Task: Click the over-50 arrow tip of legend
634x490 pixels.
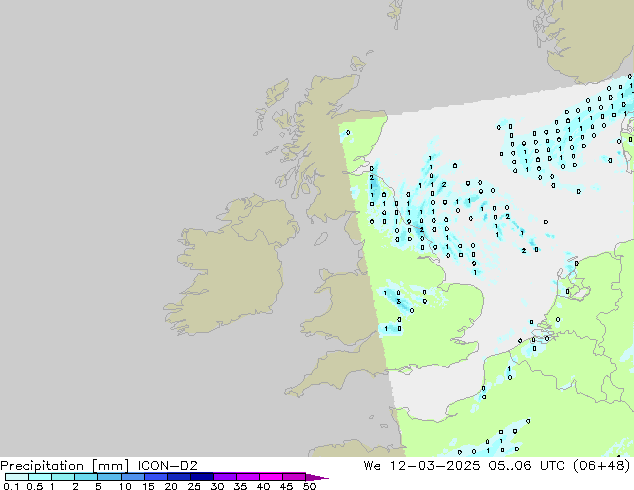Action: coord(317,477)
